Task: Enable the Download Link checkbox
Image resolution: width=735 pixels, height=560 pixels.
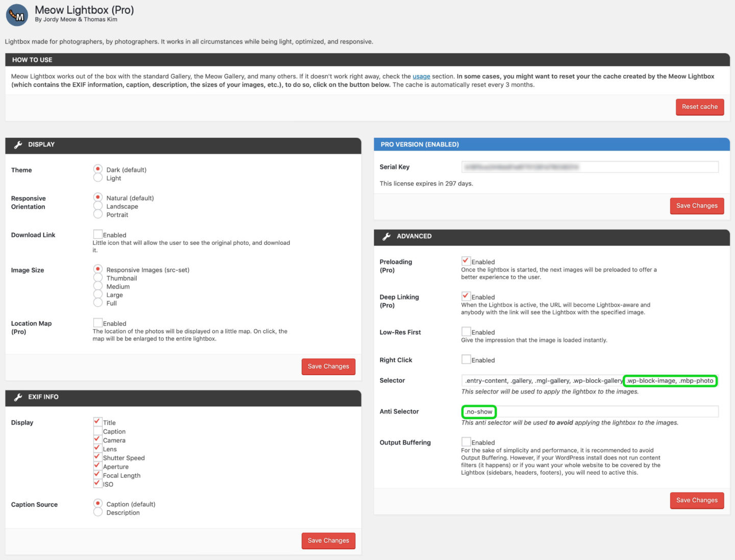Action: pyautogui.click(x=98, y=234)
